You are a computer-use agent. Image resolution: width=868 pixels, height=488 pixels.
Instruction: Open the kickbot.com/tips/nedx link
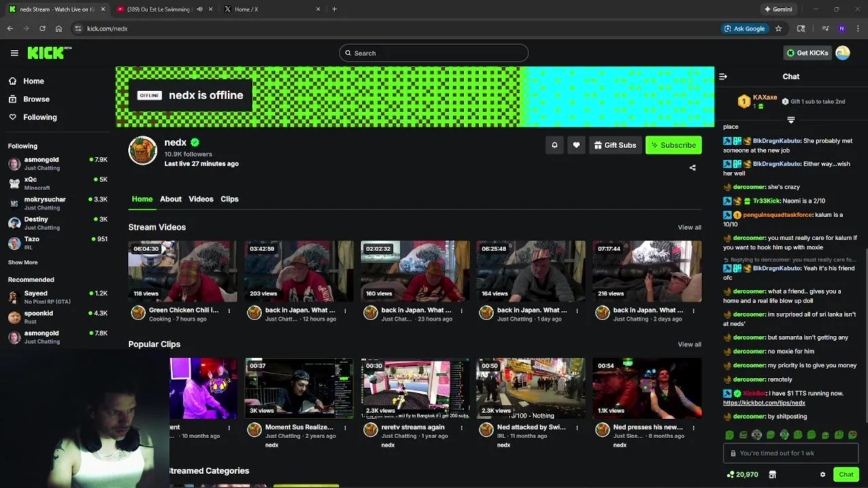764,403
